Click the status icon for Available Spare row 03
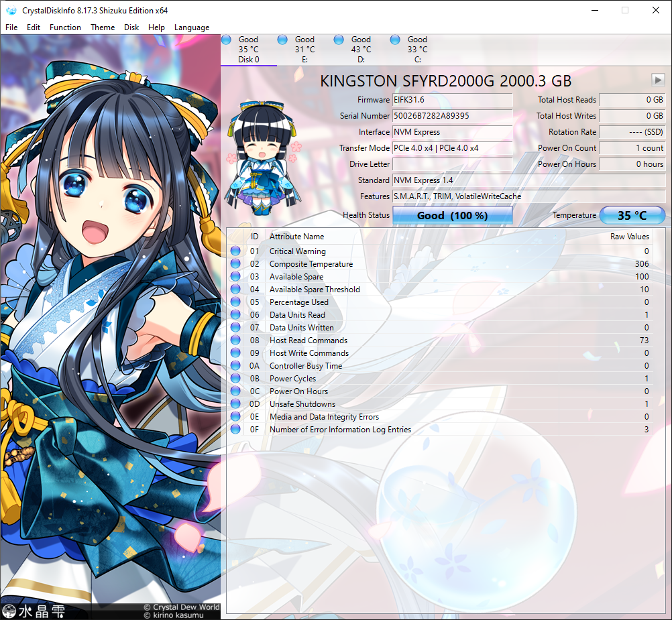Image resolution: width=672 pixels, height=620 pixels. (x=235, y=277)
